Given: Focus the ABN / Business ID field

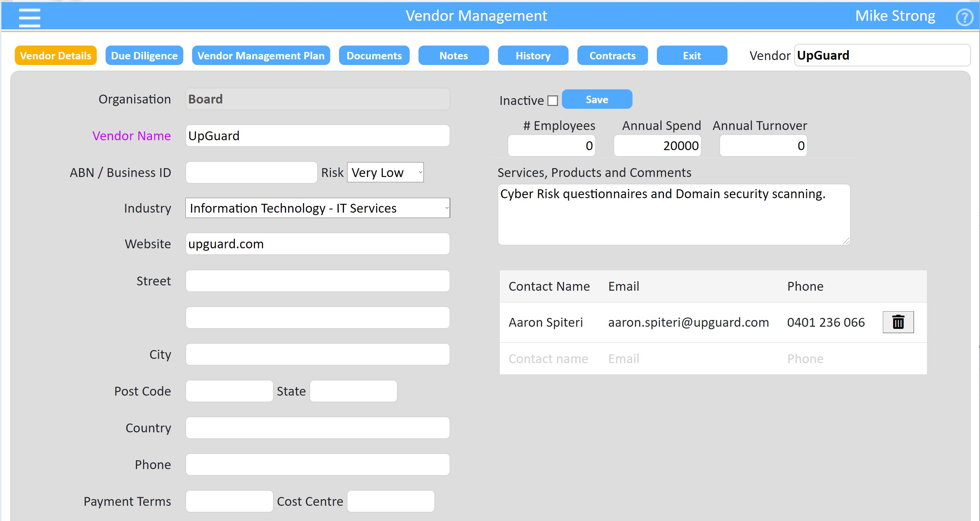Looking at the screenshot, I should 251,172.
